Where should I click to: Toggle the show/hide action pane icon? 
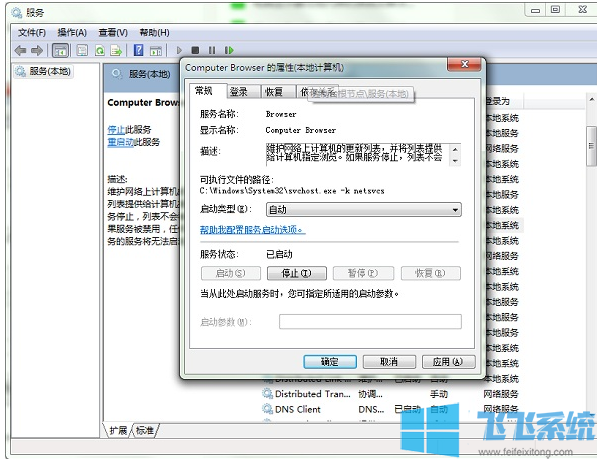point(156,50)
